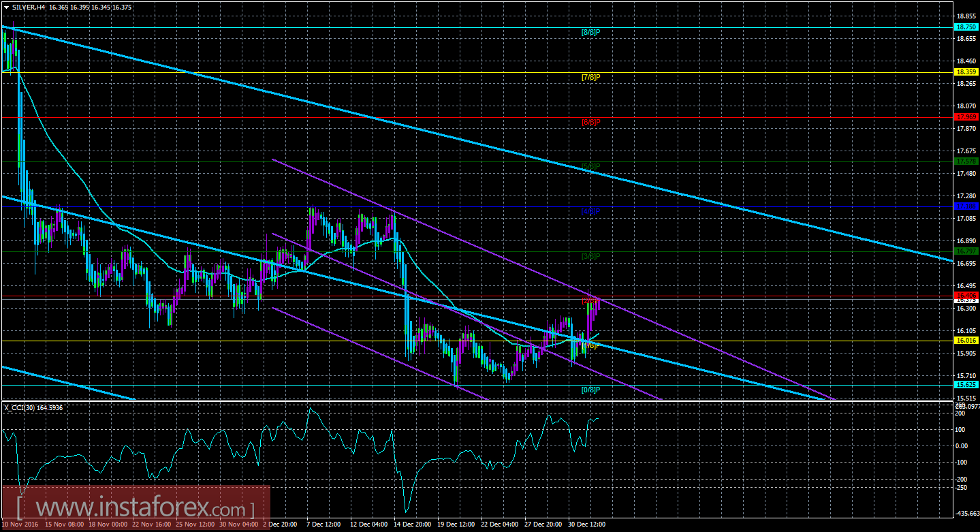The width and height of the screenshot is (980, 532).
Task: Select the [0/8]P Murrey level label
Action: click(590, 390)
